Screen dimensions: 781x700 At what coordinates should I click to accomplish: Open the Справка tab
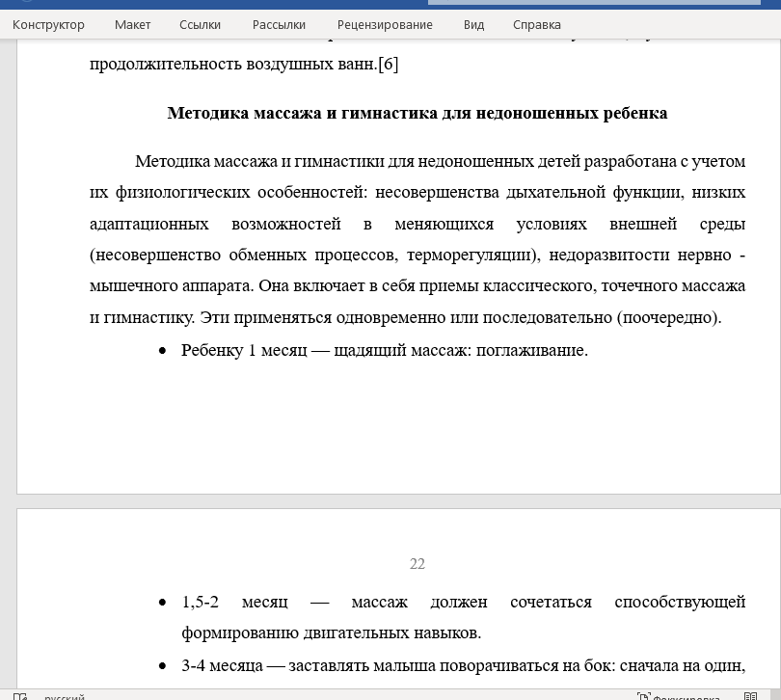coord(537,24)
